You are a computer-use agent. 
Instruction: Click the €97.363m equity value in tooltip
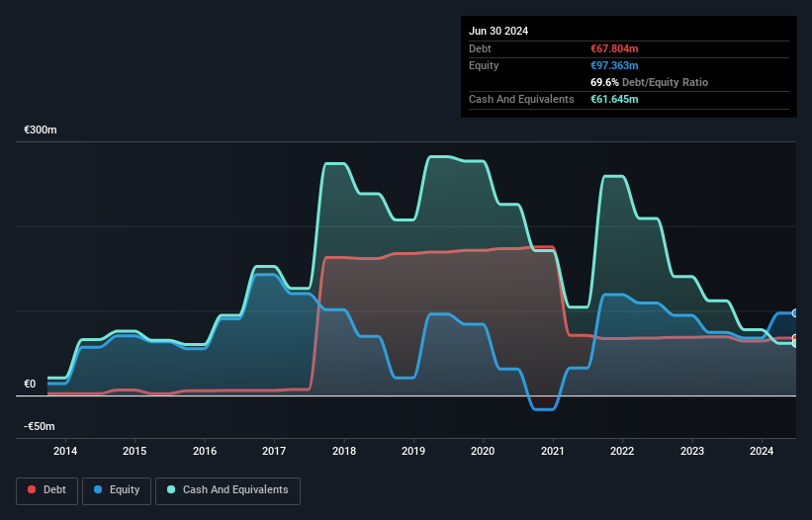[x=614, y=65]
